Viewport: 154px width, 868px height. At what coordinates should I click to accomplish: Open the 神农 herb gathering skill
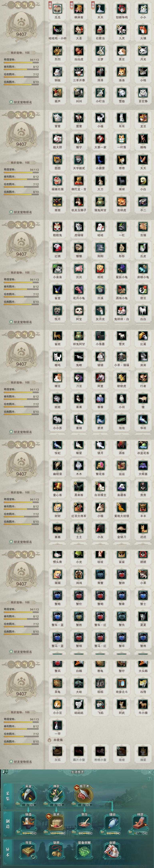pyautogui.click(x=57, y=794)
